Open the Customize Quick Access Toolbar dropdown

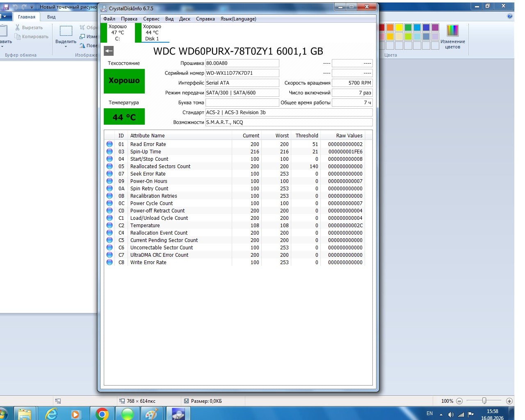click(x=32, y=7)
